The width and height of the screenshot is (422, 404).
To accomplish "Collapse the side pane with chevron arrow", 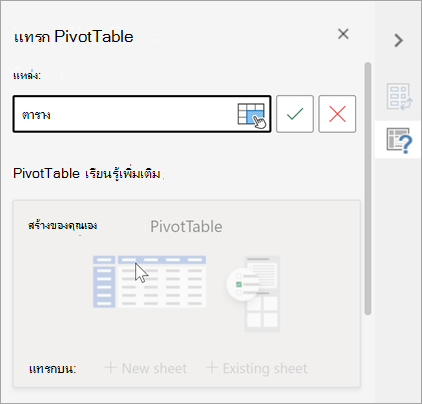I will pyautogui.click(x=398, y=41).
